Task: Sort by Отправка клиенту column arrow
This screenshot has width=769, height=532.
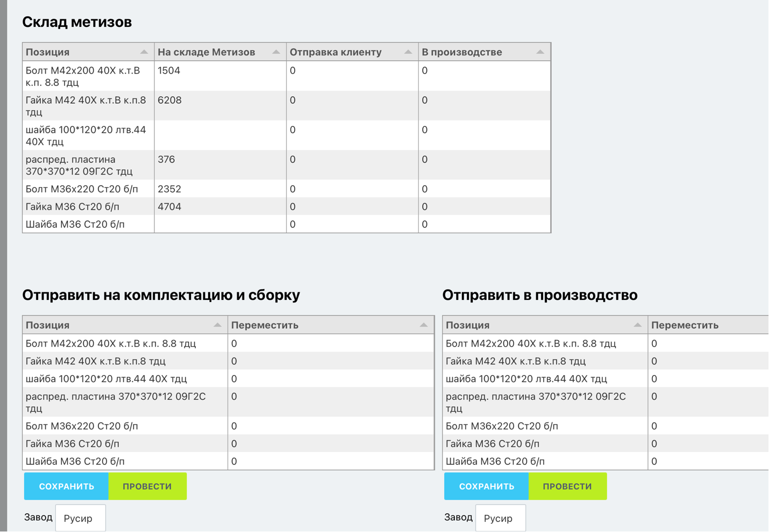Action: click(408, 52)
